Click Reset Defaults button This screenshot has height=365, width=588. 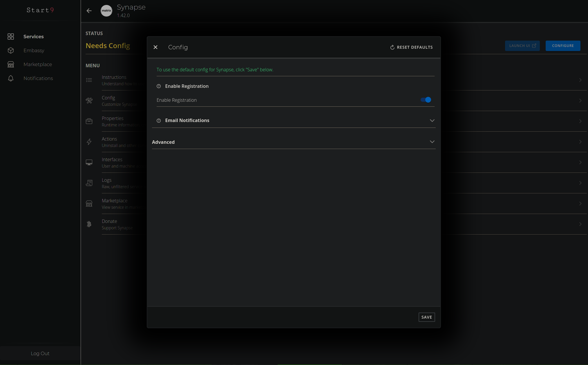(411, 47)
